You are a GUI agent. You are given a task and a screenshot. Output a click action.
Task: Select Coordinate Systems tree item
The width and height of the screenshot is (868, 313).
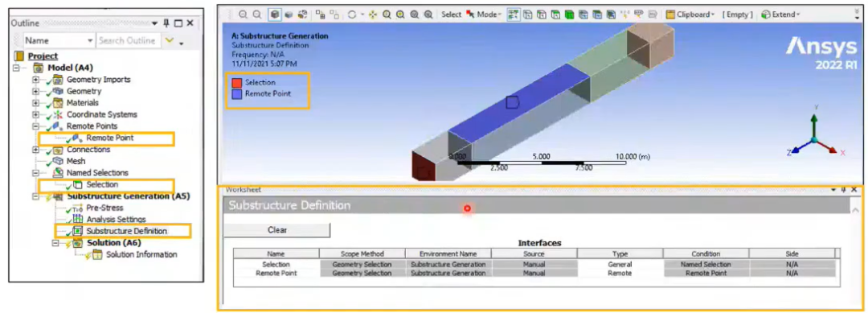click(102, 114)
